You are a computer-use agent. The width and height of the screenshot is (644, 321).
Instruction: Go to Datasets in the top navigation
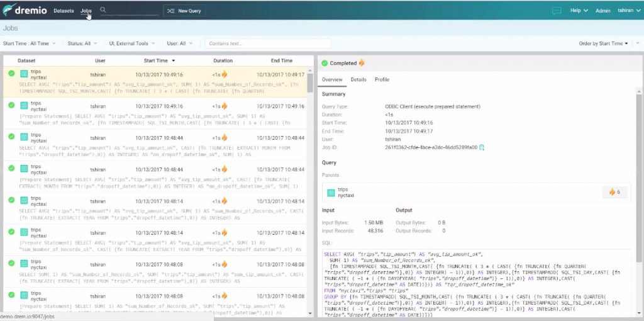(x=64, y=11)
